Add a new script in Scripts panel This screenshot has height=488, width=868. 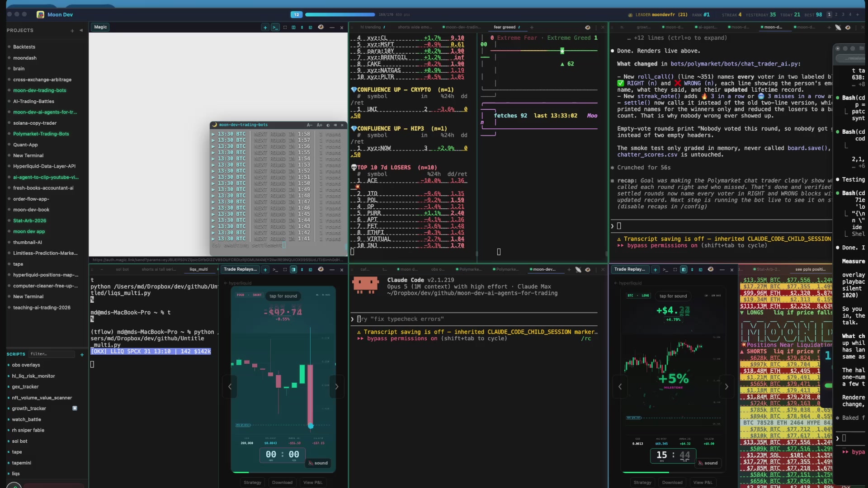[82, 355]
